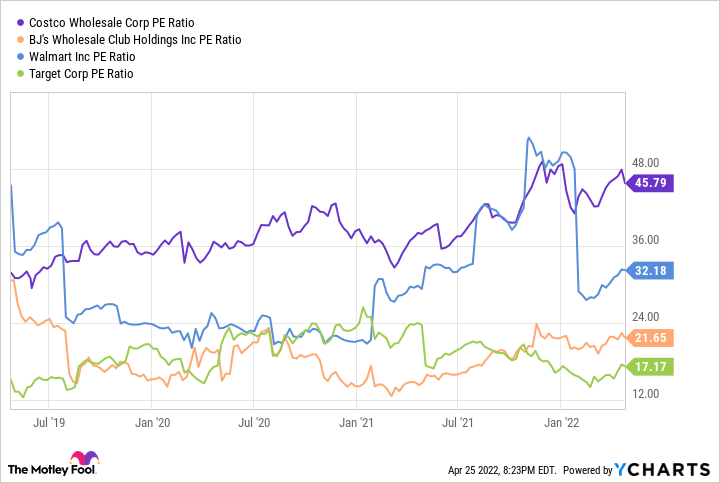Click the BJ's 21.65 value tag
The width and height of the screenshot is (720, 483).
point(655,338)
